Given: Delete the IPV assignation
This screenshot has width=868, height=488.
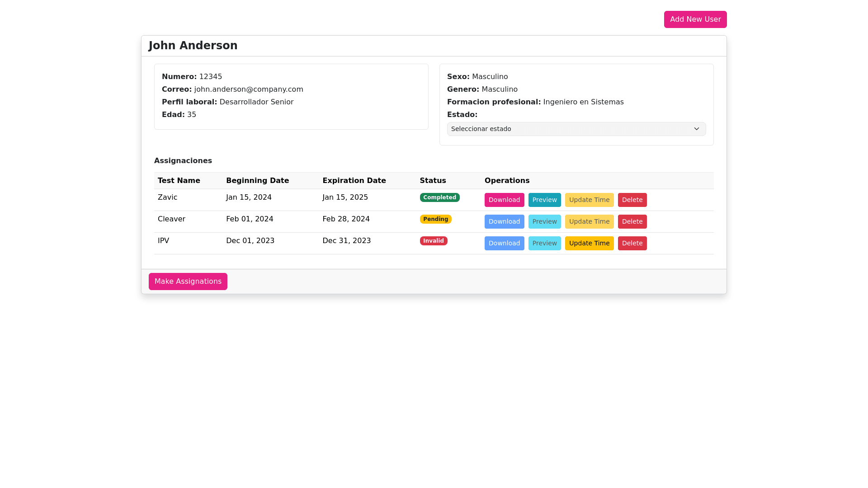Looking at the screenshot, I should pos(632,244).
